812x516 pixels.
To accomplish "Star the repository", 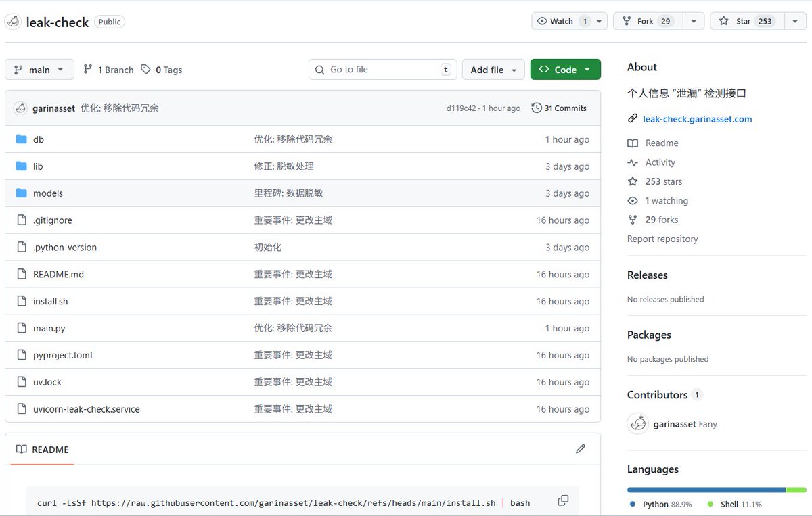I will pyautogui.click(x=747, y=21).
